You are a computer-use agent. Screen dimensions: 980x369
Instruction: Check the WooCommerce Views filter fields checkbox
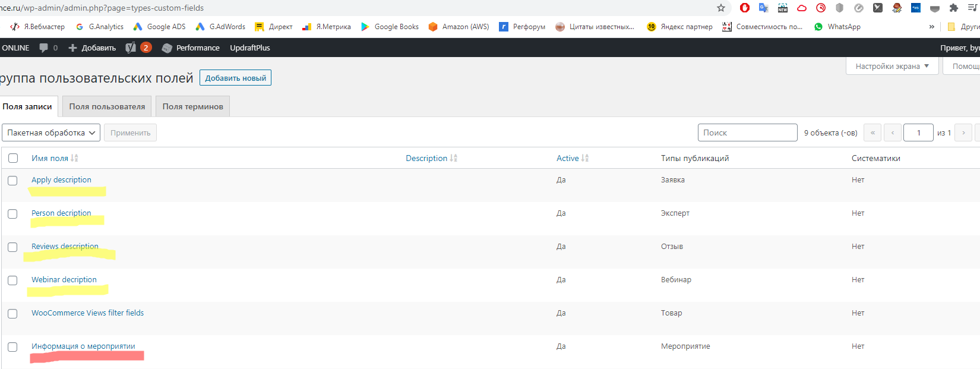(x=12, y=314)
